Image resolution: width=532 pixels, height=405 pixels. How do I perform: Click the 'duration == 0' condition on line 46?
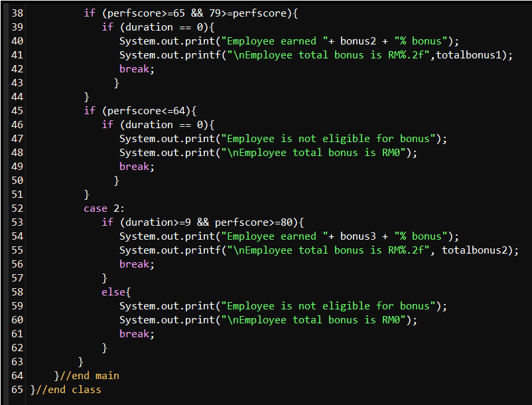click(x=165, y=125)
